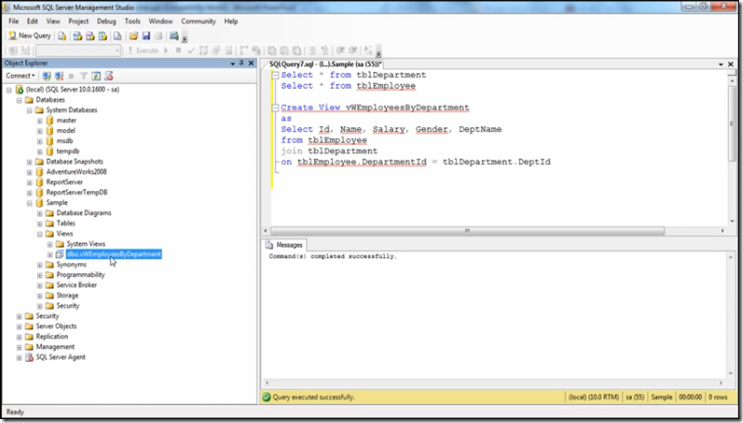Open the Connect dropdown in Object Explorer
743x423 pixels.
coord(20,76)
